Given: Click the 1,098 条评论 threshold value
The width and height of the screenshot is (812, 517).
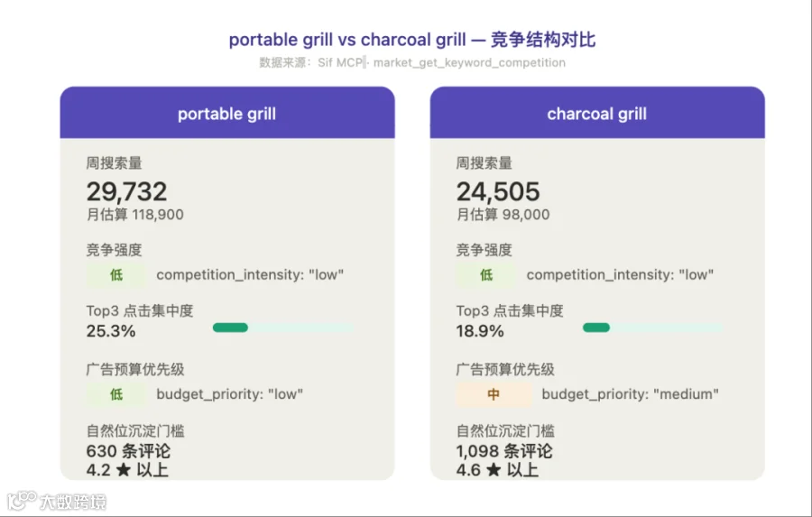Looking at the screenshot, I should (504, 451).
